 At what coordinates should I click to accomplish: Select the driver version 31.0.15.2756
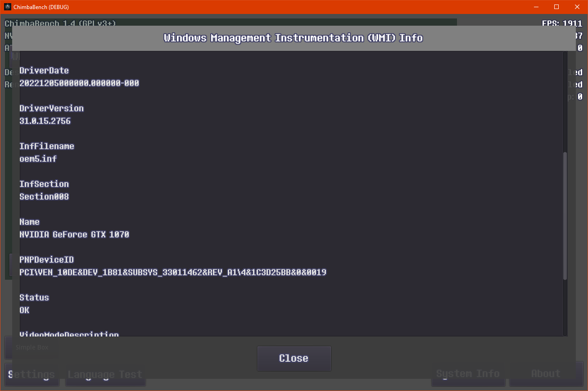click(45, 121)
